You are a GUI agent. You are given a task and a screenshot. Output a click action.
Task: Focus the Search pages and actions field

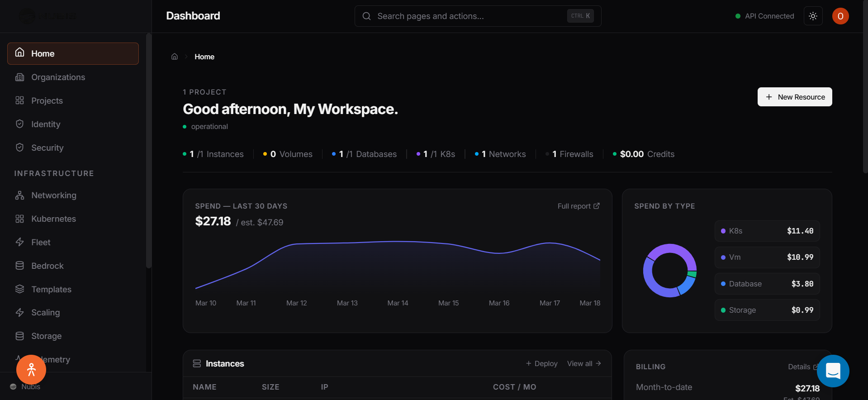click(x=478, y=16)
